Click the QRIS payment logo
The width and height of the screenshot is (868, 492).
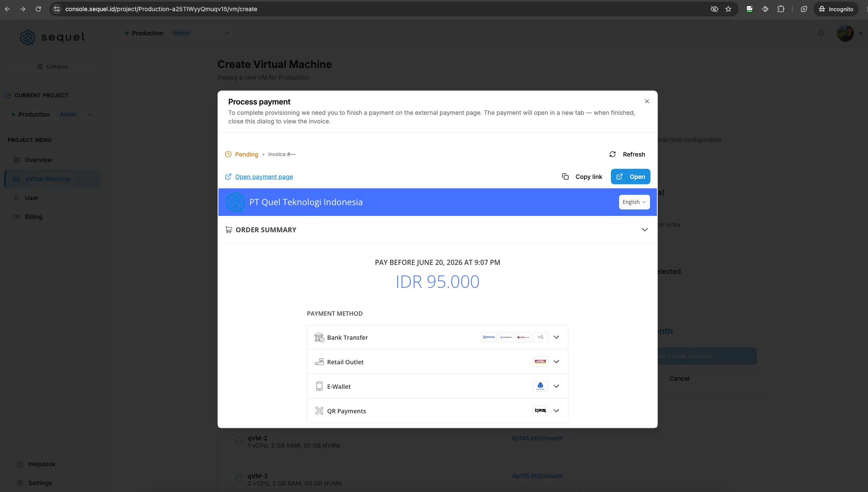(540, 411)
